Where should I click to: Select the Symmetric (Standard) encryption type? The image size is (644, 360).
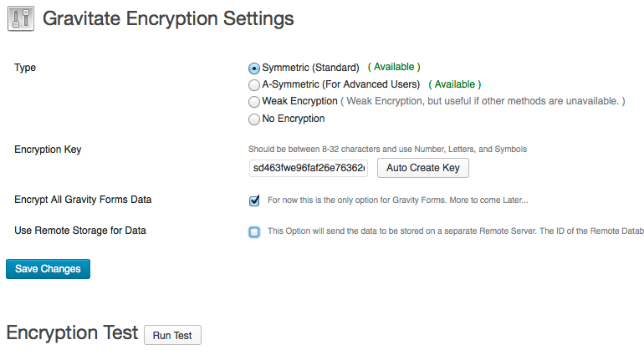pyautogui.click(x=254, y=68)
